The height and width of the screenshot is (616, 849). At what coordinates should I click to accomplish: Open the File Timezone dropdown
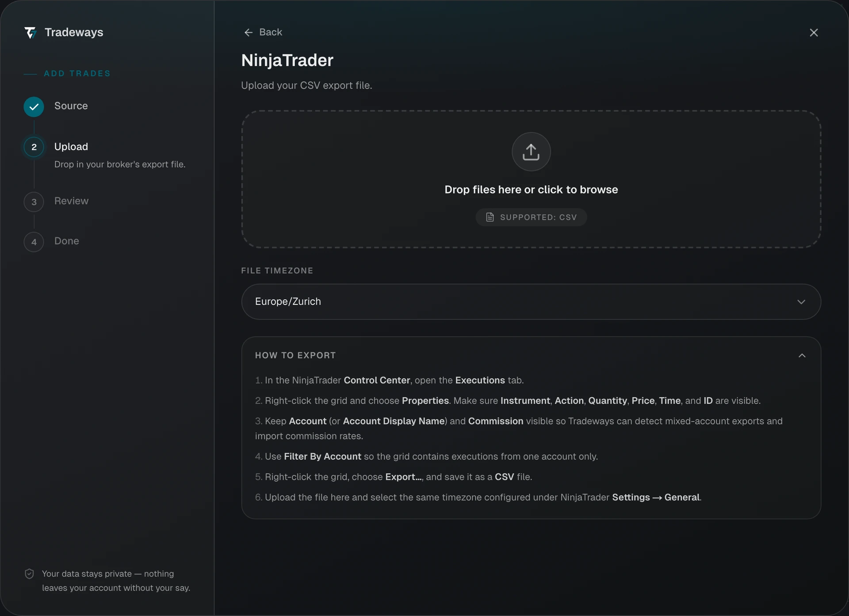(531, 302)
